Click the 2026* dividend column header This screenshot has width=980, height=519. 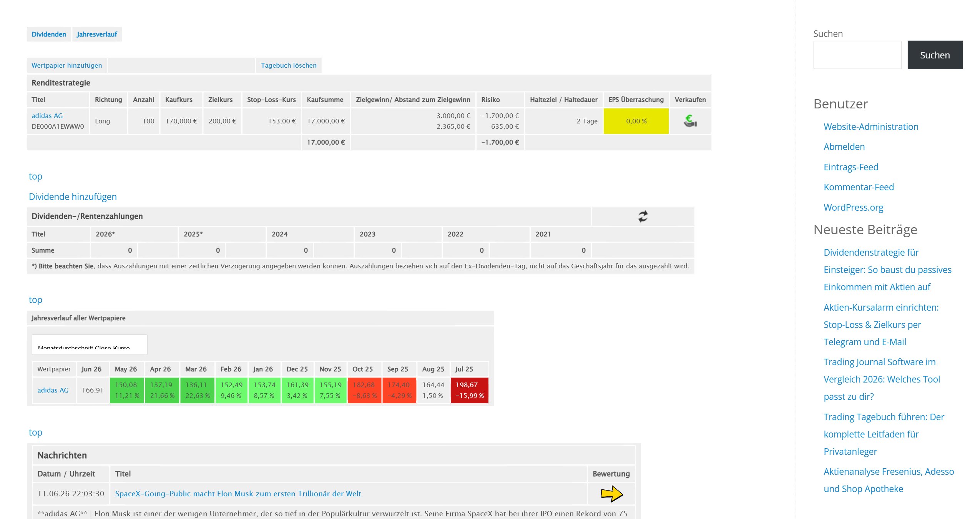click(x=134, y=234)
